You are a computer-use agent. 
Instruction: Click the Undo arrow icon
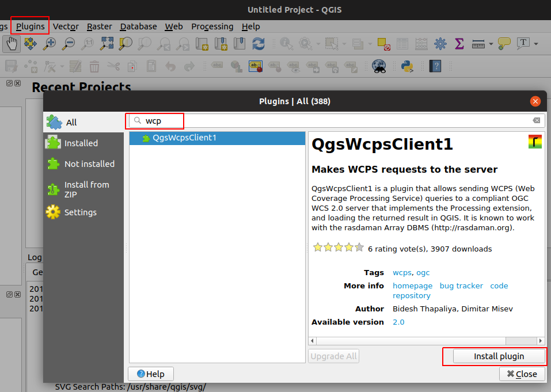[x=170, y=66]
